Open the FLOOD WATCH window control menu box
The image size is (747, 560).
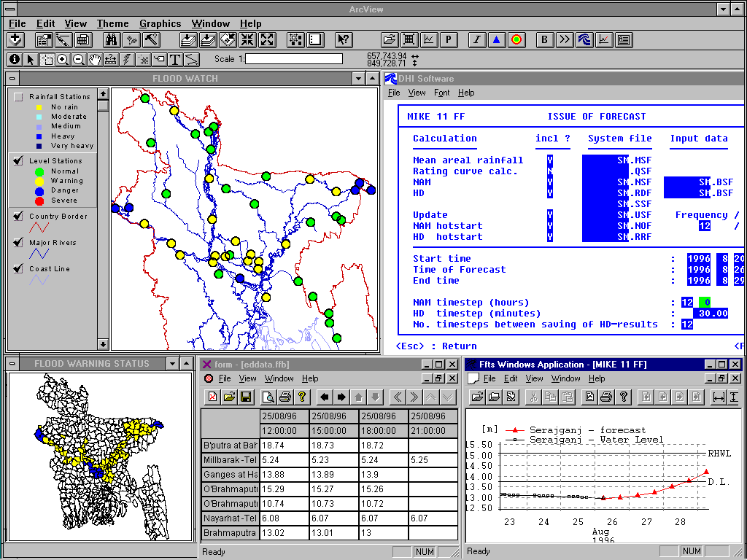pyautogui.click(x=12, y=79)
